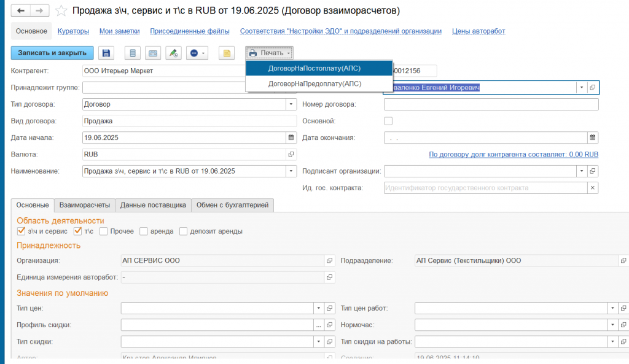Click the forward navigation arrow

[x=39, y=11]
